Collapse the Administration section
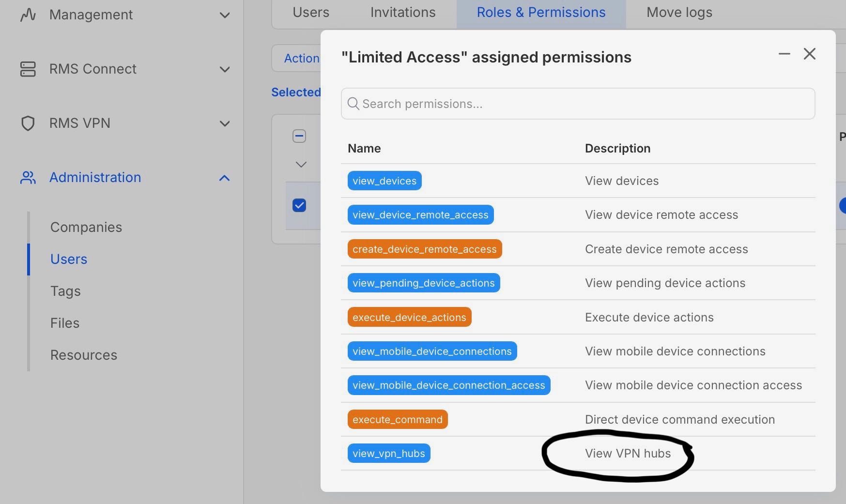Viewport: 846px width, 504px height. pyautogui.click(x=224, y=178)
